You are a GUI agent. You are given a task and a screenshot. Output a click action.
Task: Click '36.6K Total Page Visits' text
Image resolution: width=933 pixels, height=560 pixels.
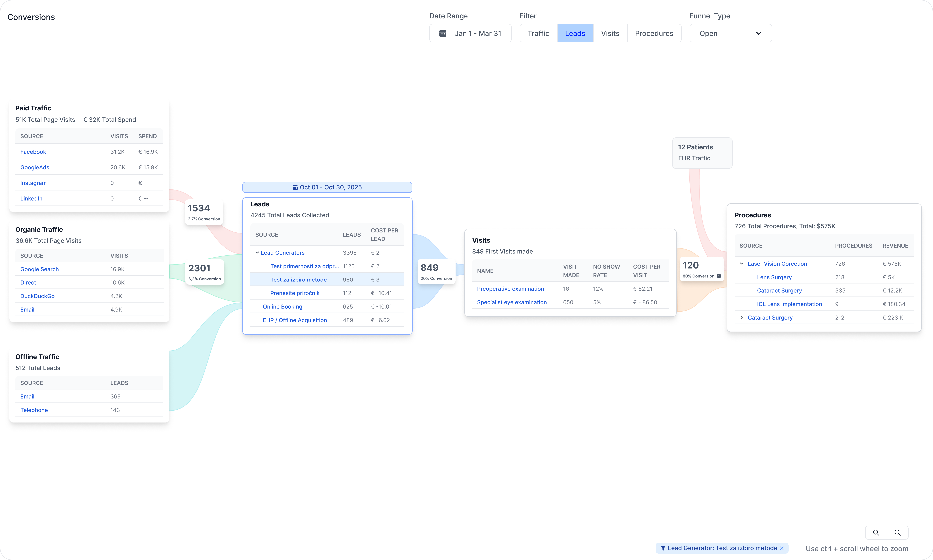pyautogui.click(x=48, y=240)
